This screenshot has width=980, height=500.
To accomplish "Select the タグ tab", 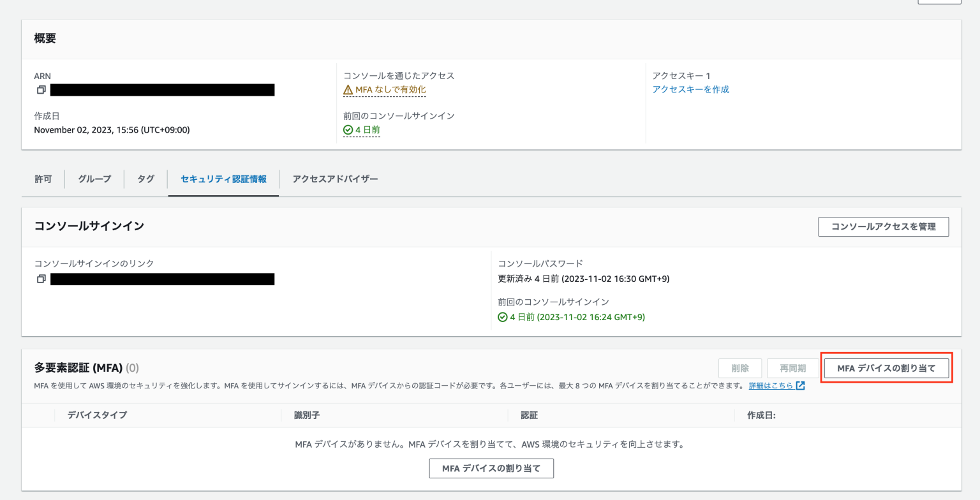I will 145,179.
